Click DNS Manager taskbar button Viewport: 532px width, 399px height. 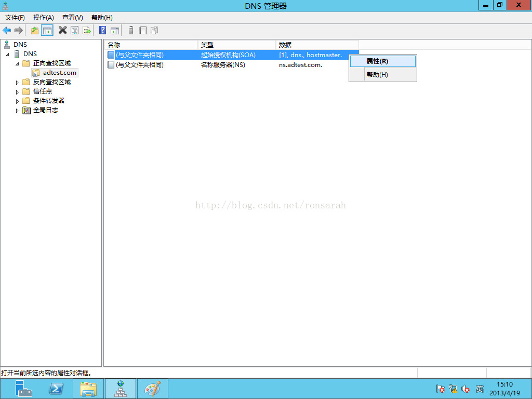121,389
